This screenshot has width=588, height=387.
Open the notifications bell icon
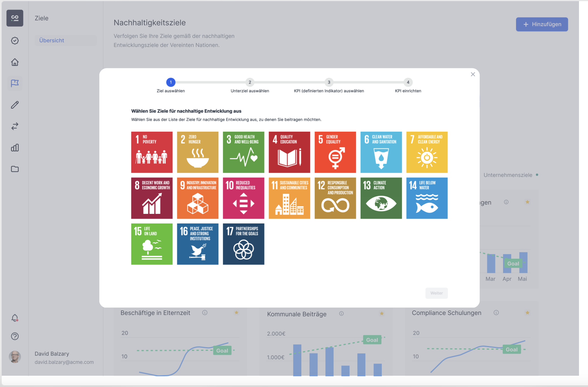[15, 318]
